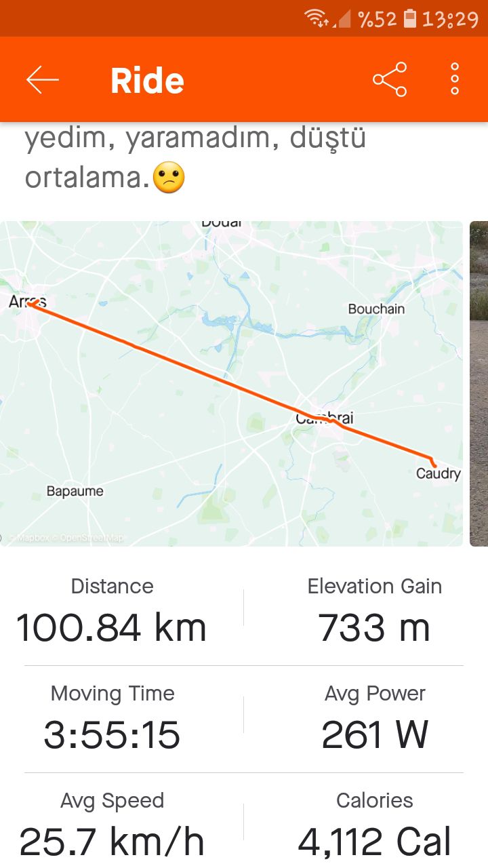Open the share icon
The image size is (488, 868).
390,80
